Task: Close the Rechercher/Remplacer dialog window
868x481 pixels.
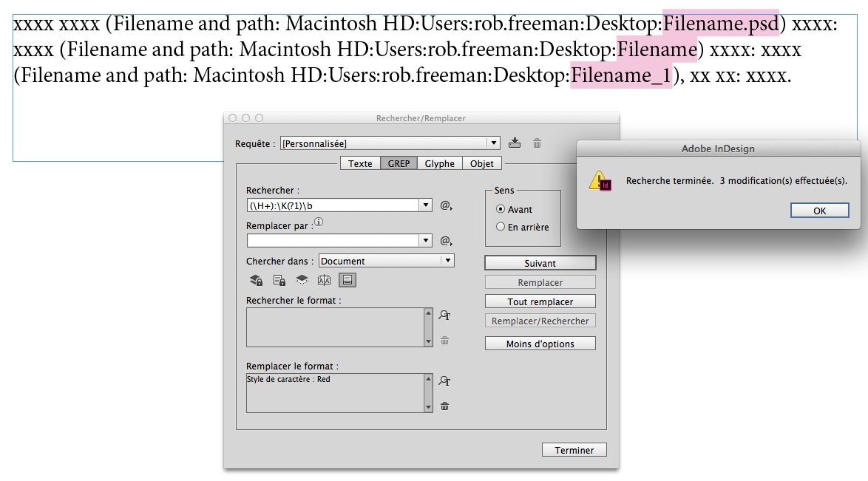Action: pyautogui.click(x=232, y=118)
